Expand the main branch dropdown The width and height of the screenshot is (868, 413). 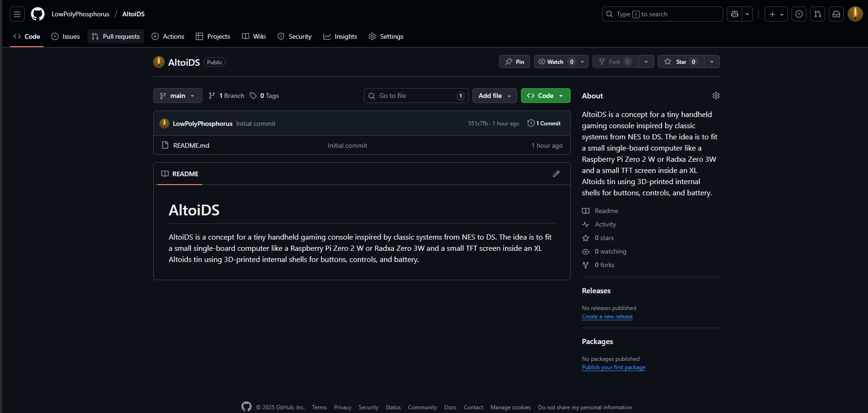[x=178, y=96]
